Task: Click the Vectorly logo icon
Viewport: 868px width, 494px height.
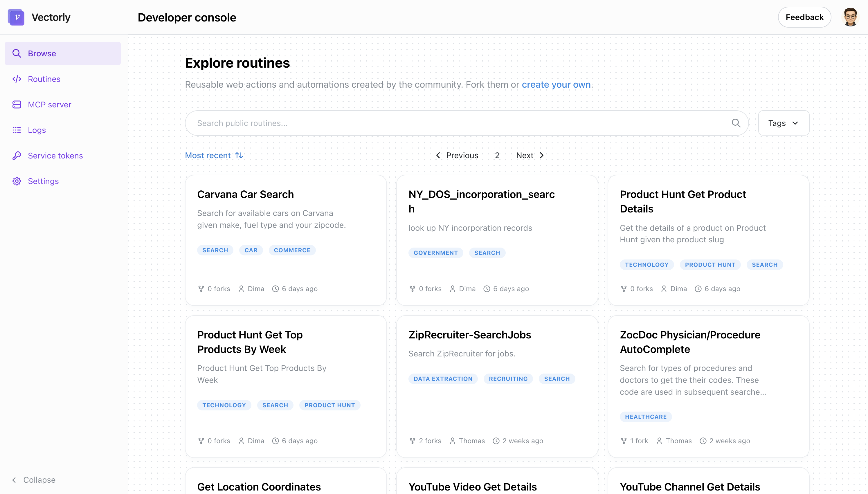Action: click(16, 17)
